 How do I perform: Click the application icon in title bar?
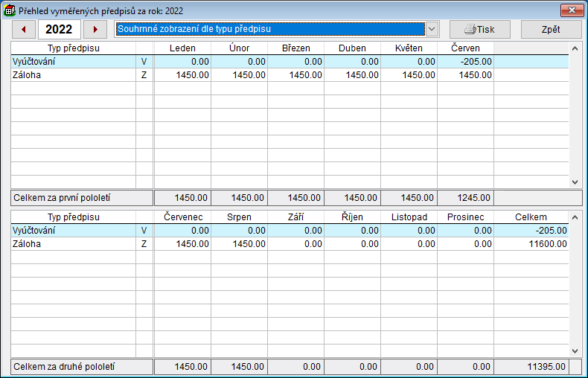[x=10, y=11]
